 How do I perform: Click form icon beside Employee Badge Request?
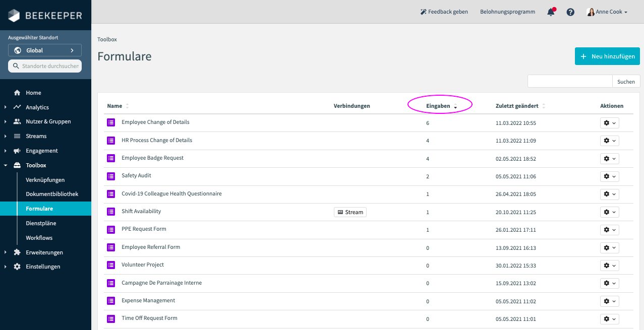point(111,158)
